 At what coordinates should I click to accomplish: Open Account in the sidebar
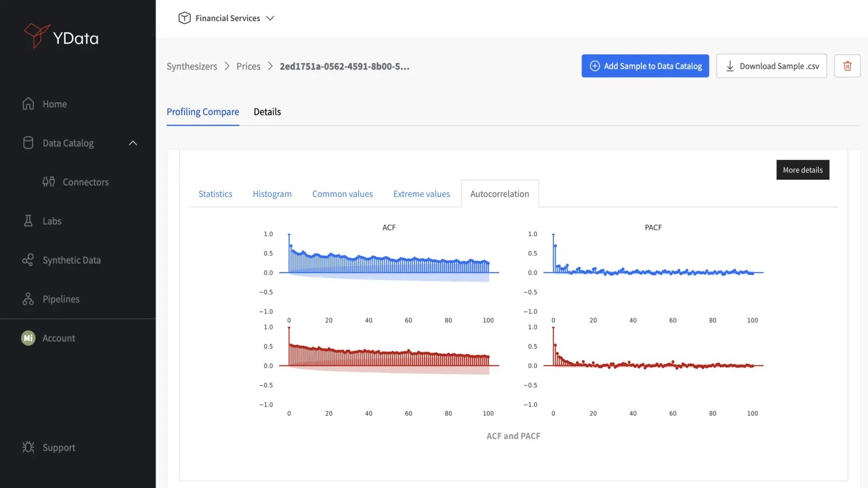tap(59, 338)
